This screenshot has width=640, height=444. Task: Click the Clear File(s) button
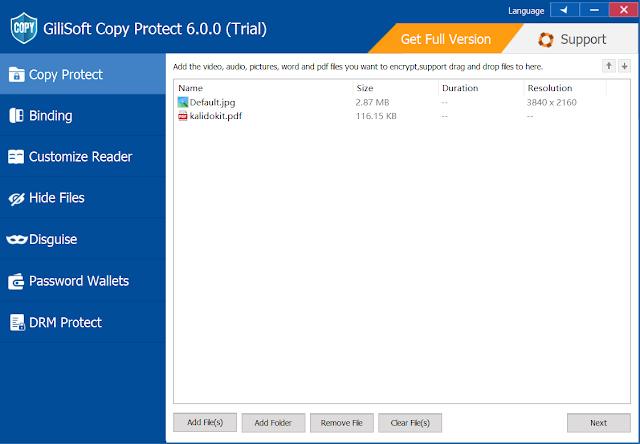coord(410,423)
